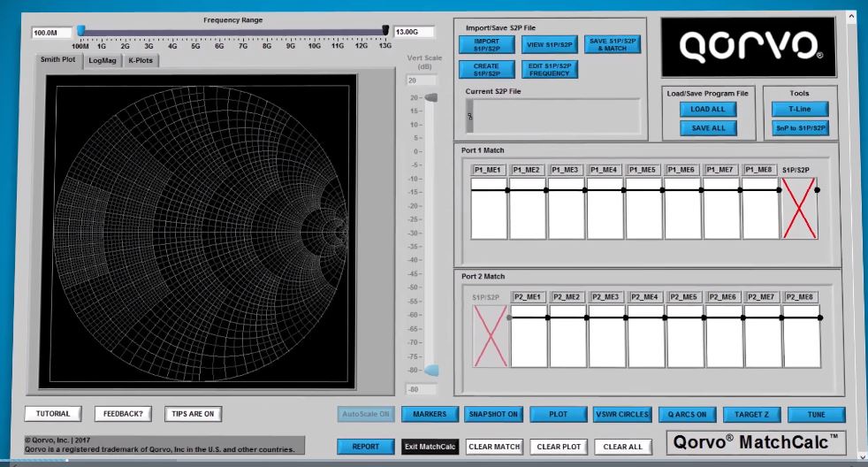The image size is (868, 467).
Task: Click the vertical scale maximum field showing 20
Action: pyautogui.click(x=421, y=80)
